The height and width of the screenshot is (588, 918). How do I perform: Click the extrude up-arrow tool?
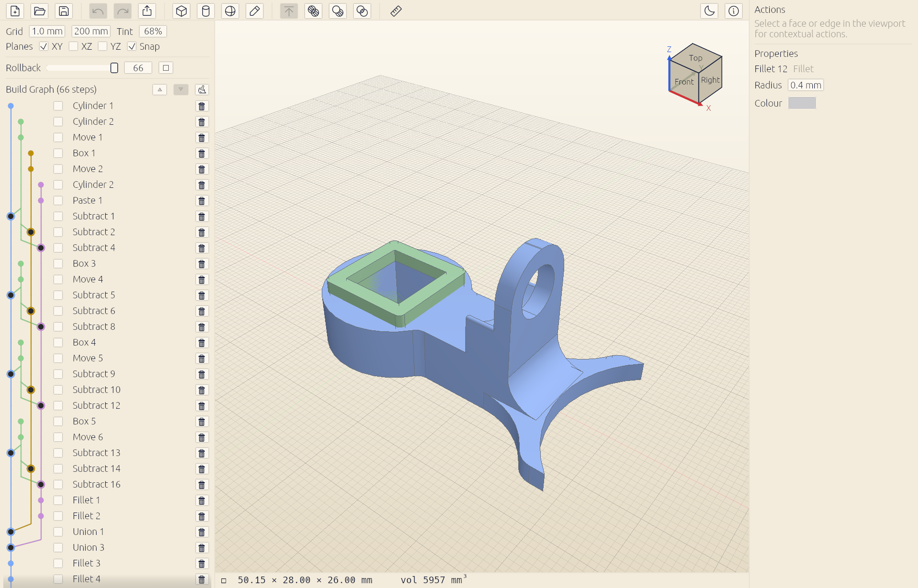pos(289,11)
